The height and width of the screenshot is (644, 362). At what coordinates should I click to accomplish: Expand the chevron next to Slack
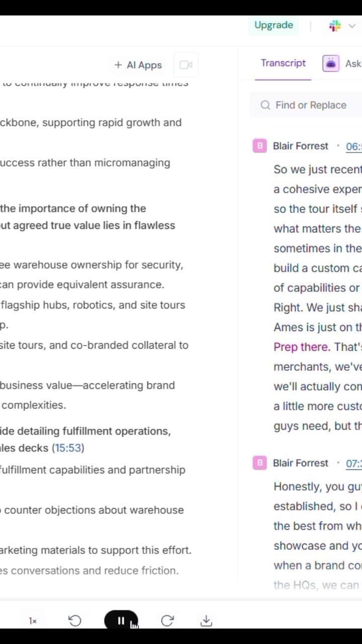(352, 26)
